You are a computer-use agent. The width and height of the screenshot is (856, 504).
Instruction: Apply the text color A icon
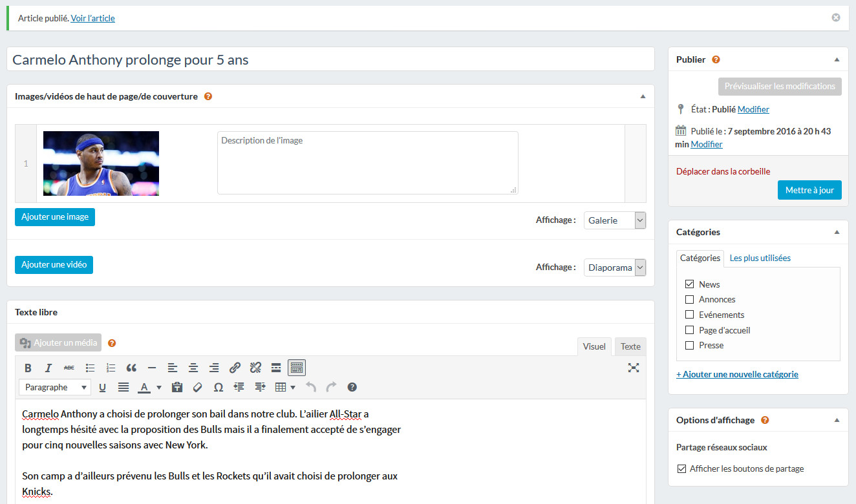(144, 387)
